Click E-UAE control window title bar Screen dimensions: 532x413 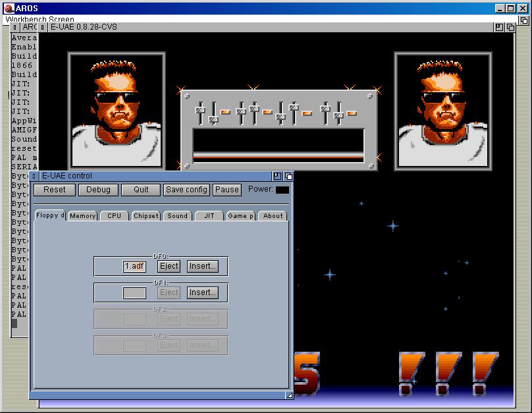coord(155,176)
